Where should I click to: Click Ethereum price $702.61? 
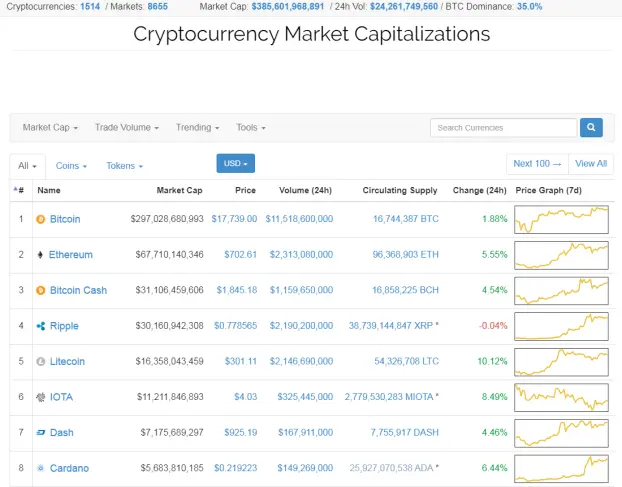point(240,255)
